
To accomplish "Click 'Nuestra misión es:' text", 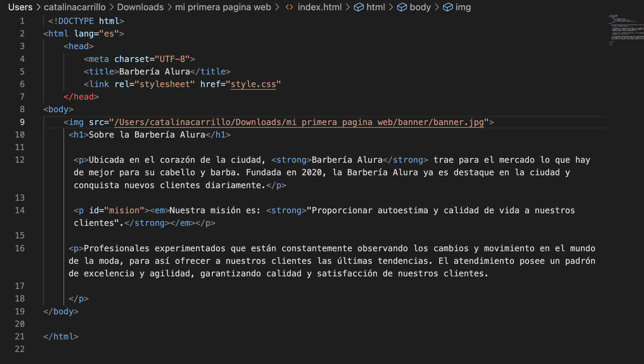I will (215, 210).
